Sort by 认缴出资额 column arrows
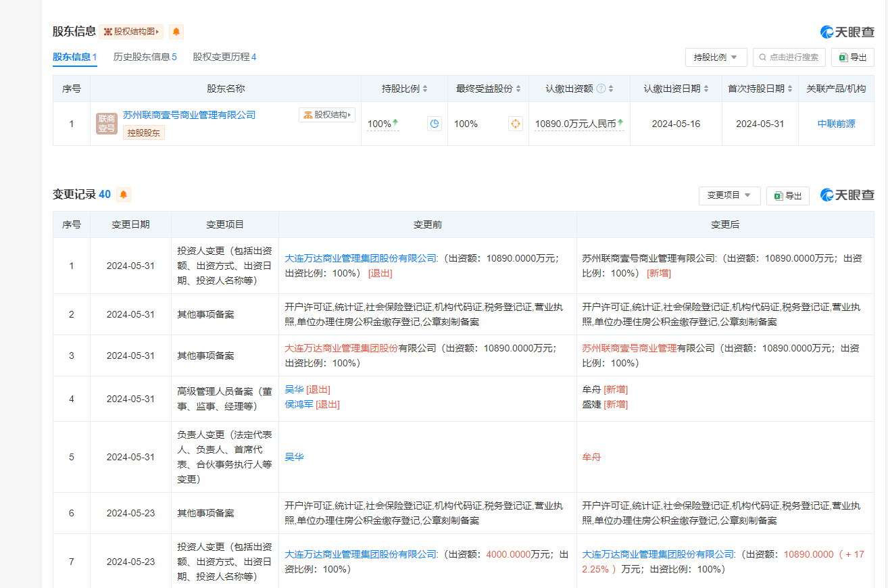This screenshot has width=888, height=588. click(611, 89)
